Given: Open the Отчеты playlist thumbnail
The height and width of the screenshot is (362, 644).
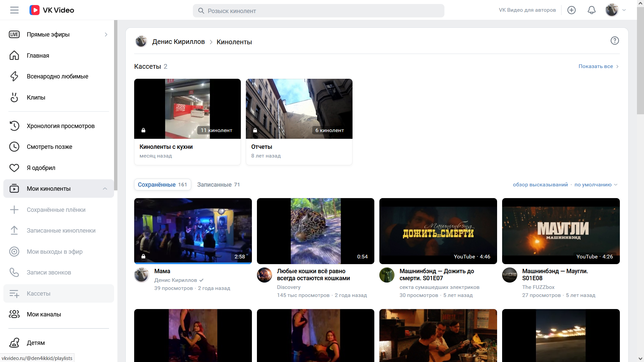Looking at the screenshot, I should click(x=299, y=109).
